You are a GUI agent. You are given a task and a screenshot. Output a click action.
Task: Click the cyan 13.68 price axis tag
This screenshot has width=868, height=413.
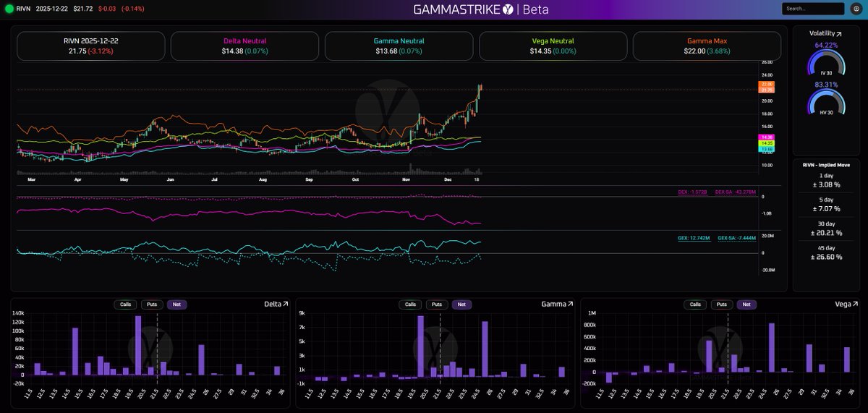[x=767, y=149]
